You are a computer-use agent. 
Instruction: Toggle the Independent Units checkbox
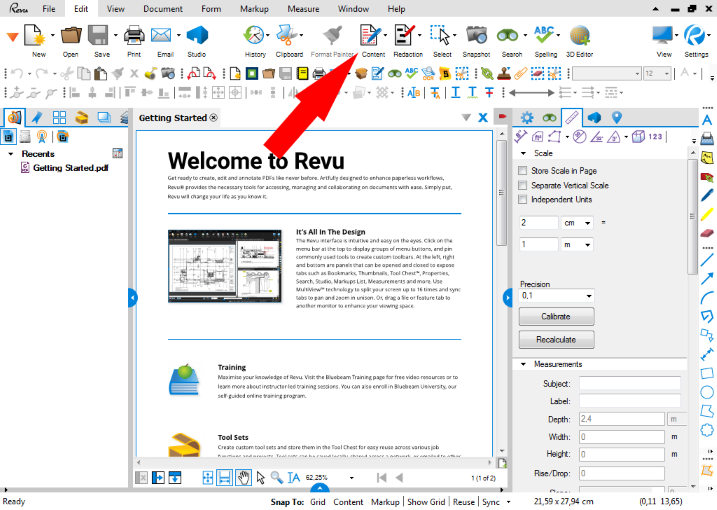point(523,199)
